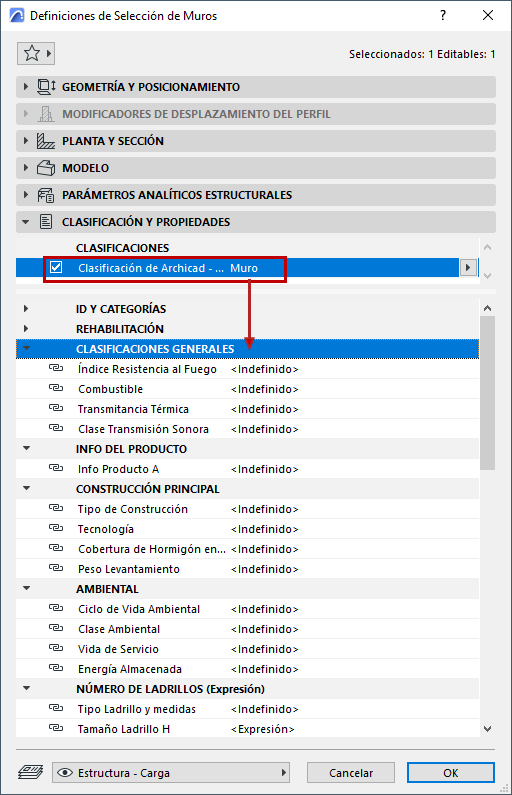Click the link icon beside Cobertura de Hormigón
This screenshot has width=512, height=795.
tap(56, 548)
